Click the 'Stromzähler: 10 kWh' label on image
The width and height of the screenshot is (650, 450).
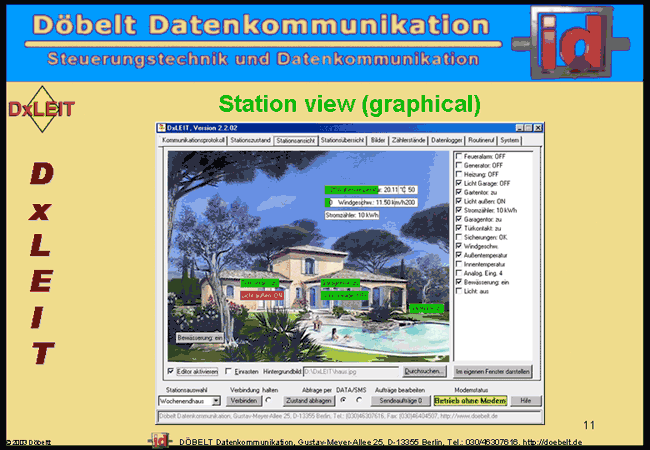(352, 215)
